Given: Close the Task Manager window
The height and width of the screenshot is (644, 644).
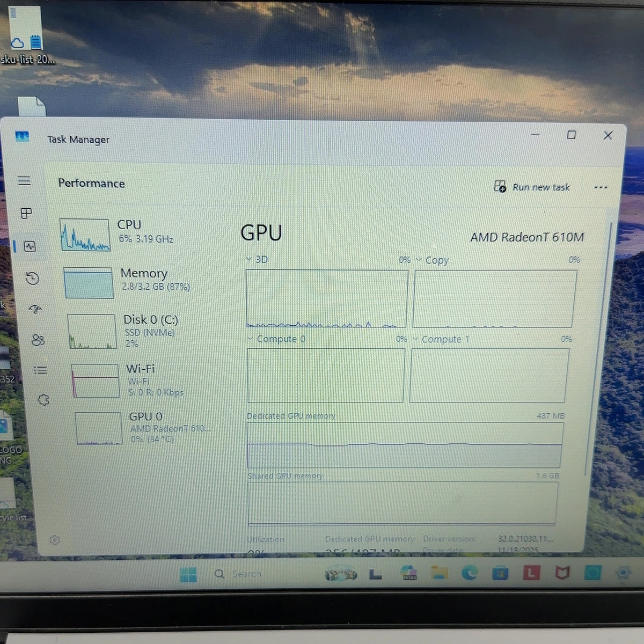Looking at the screenshot, I should (608, 135).
